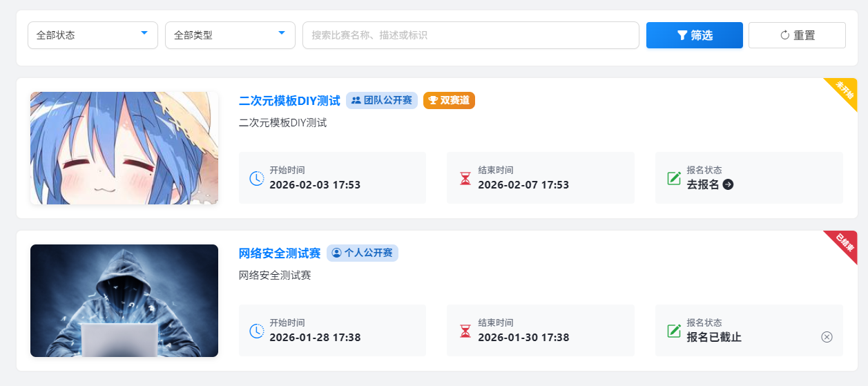Click the registration edit icon beside 报名已截止
Image resolution: width=868 pixels, height=386 pixels.
(x=674, y=331)
